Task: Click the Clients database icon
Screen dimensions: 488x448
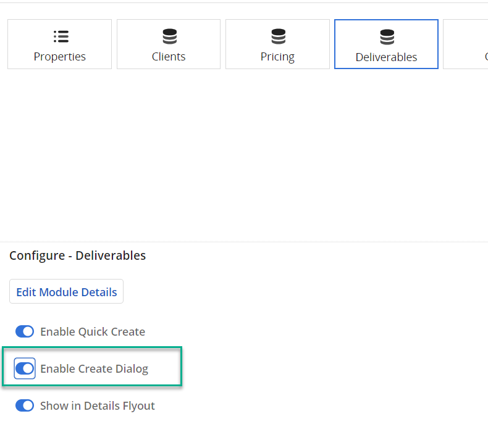Action: (x=169, y=36)
